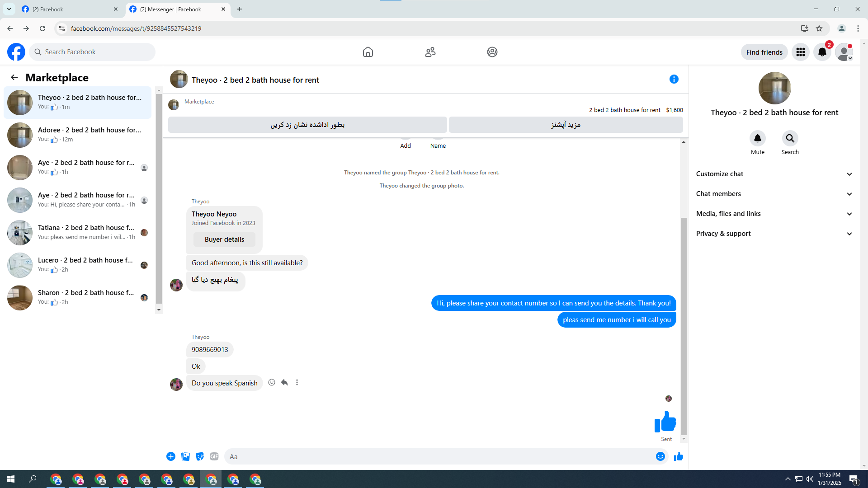Choose a GIF
This screenshot has height=488, width=868.
(x=214, y=456)
